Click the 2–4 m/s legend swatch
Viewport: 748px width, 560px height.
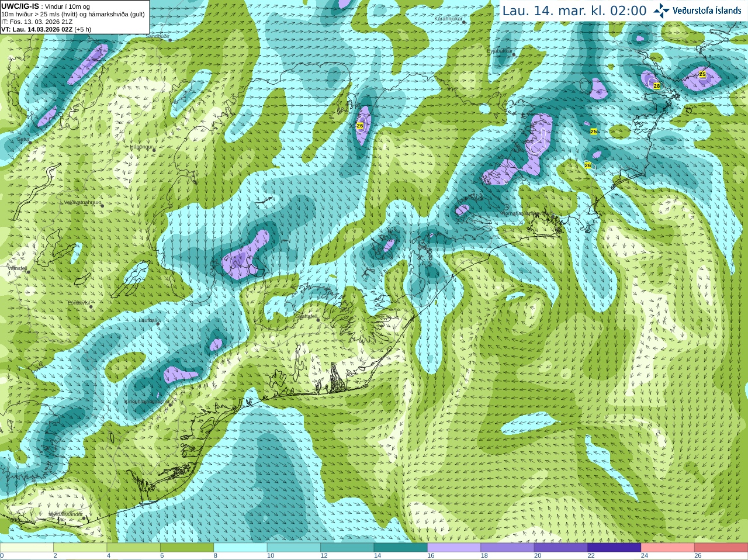(x=80, y=548)
